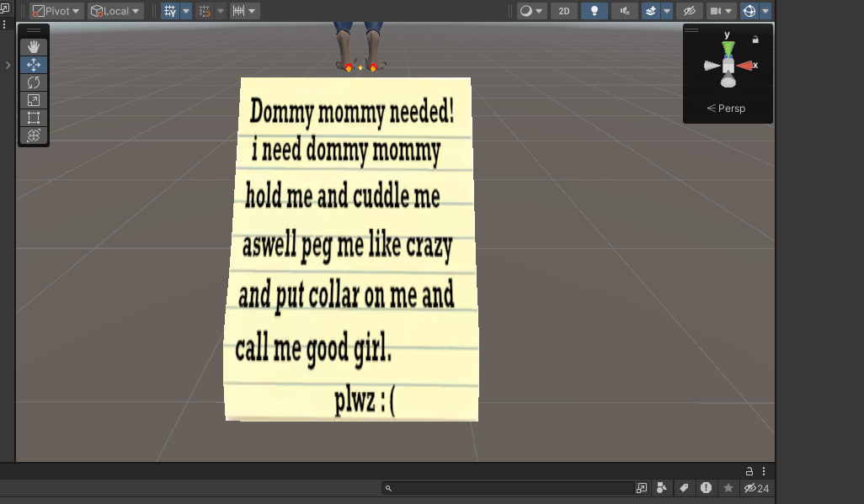
Task: Toggle scene lighting bulb
Action: (595, 11)
